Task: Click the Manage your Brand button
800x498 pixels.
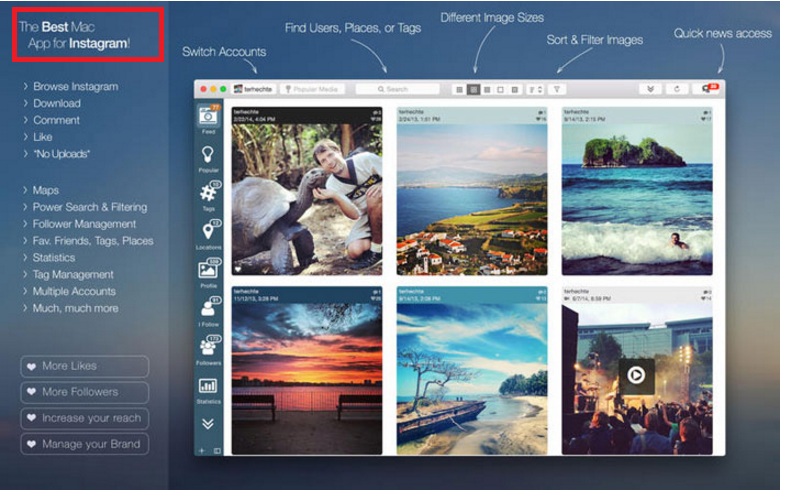Action: point(85,444)
